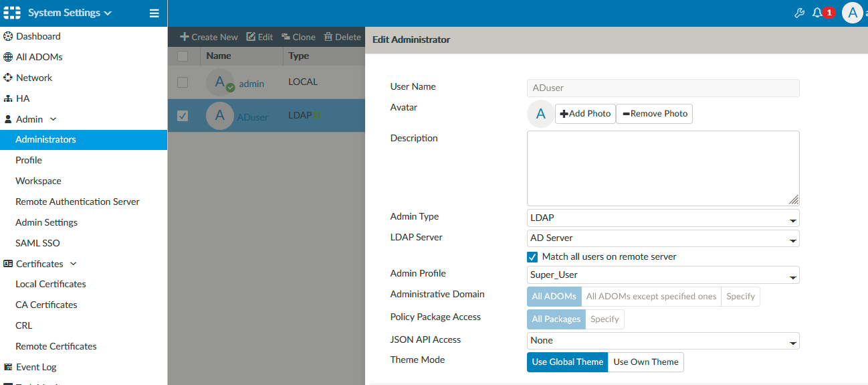This screenshot has width=868, height=385.
Task: Open the Admin Type dropdown
Action: (663, 218)
